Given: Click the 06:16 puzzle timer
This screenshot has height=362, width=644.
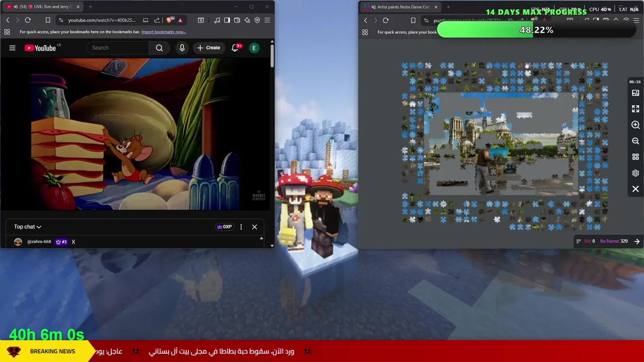Looking at the screenshot, I should pyautogui.click(x=635, y=81).
